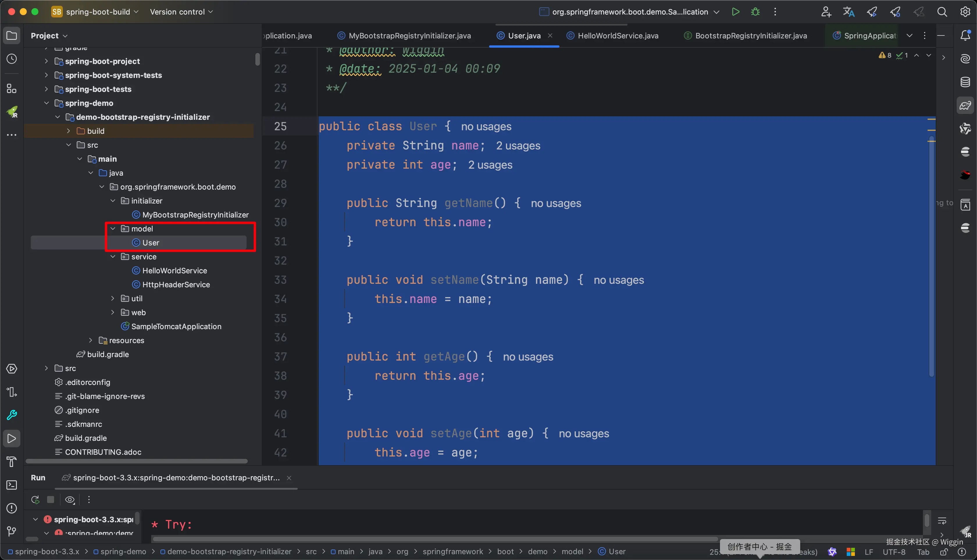The width and height of the screenshot is (977, 560).
Task: Collapse the service package node
Action: click(113, 256)
